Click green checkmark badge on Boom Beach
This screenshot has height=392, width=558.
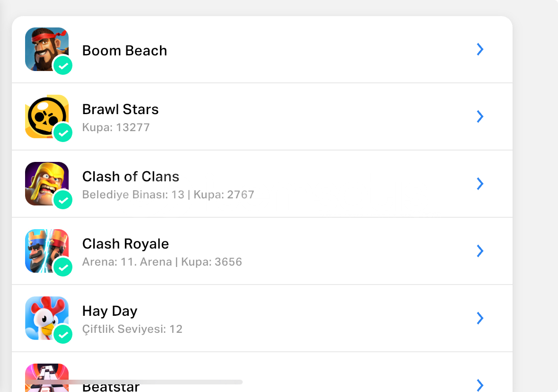click(63, 65)
